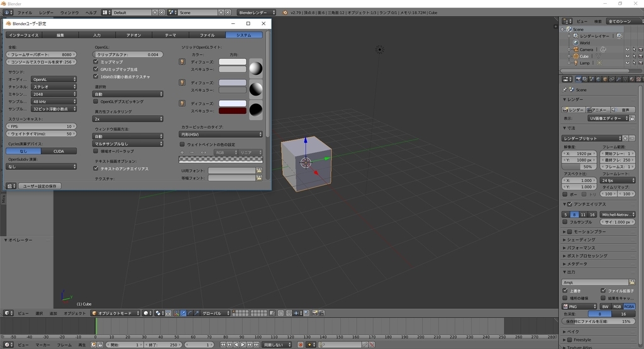Open the Blender Render engine dropdown
The height and width of the screenshot is (349, 644).
[257, 13]
